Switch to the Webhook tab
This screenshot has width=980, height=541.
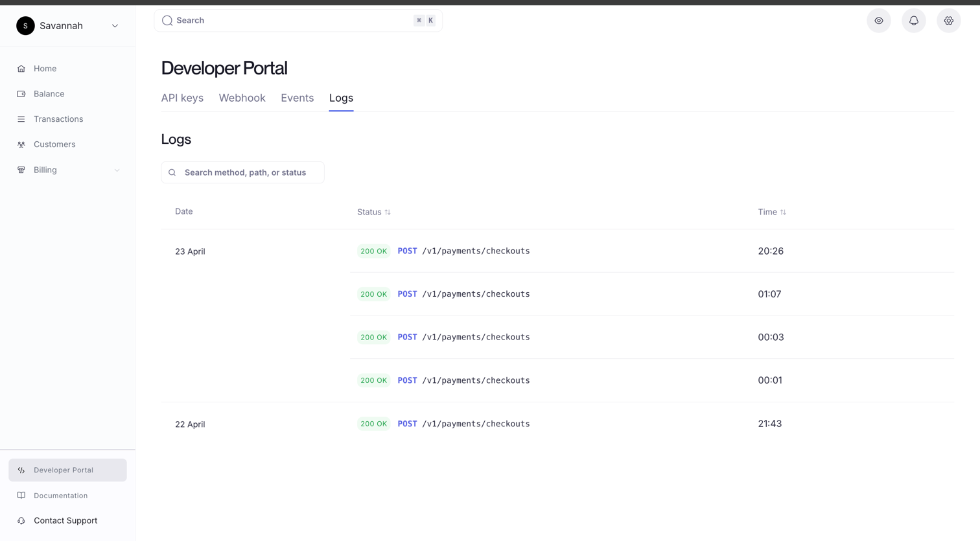pyautogui.click(x=242, y=98)
